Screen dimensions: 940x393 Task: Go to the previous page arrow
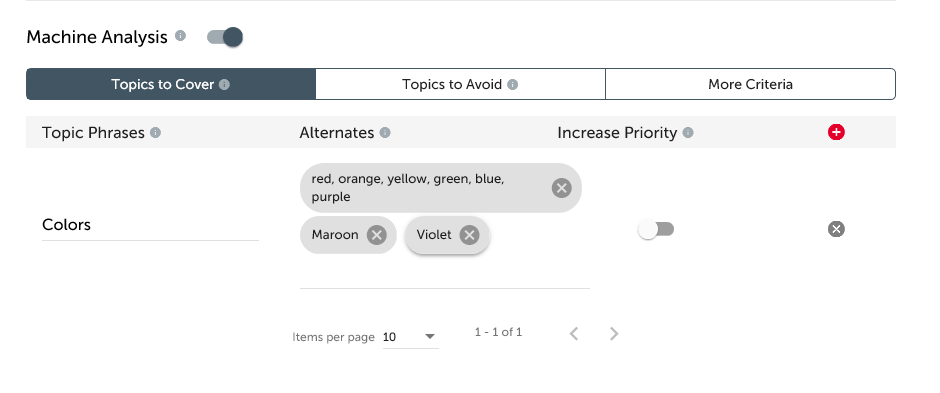(574, 334)
